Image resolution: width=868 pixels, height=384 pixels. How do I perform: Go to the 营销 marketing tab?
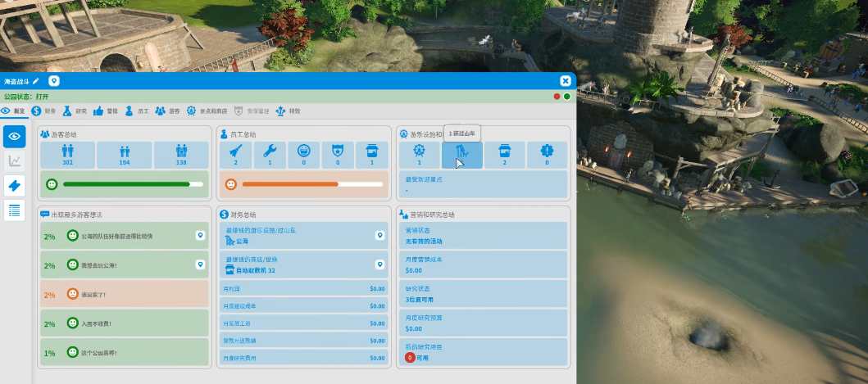tap(106, 111)
